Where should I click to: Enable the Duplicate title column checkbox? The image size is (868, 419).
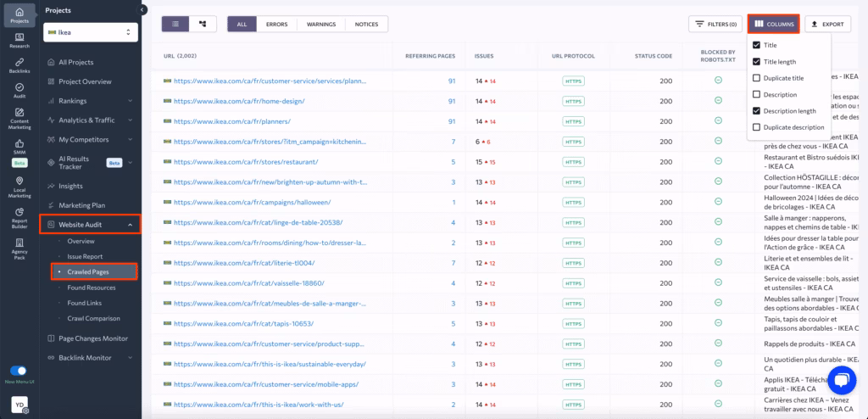point(757,78)
